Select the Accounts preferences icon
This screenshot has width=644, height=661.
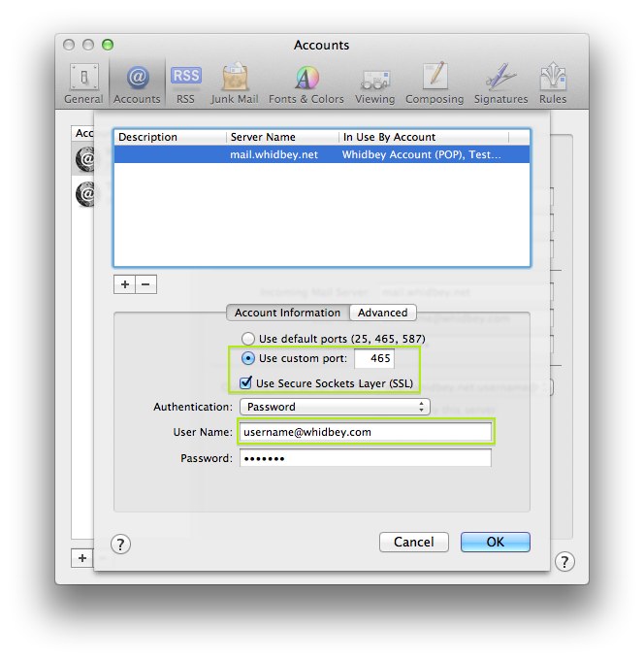click(137, 83)
